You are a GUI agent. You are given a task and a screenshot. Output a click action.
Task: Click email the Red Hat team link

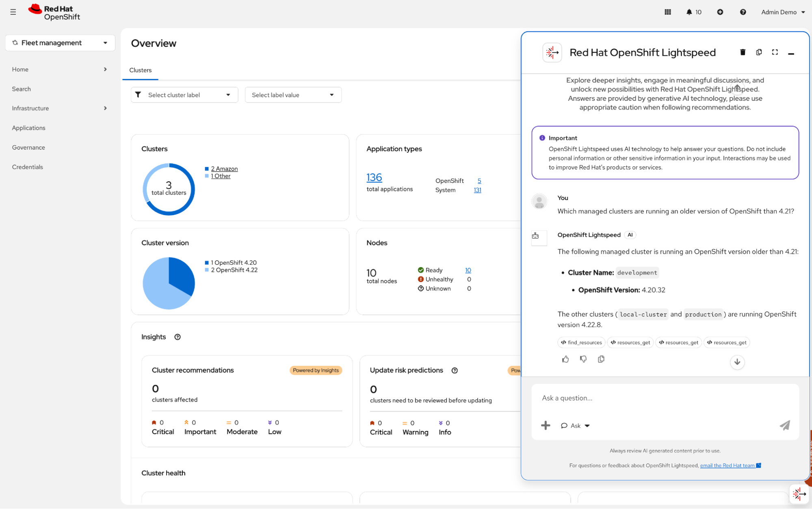[x=730, y=465]
